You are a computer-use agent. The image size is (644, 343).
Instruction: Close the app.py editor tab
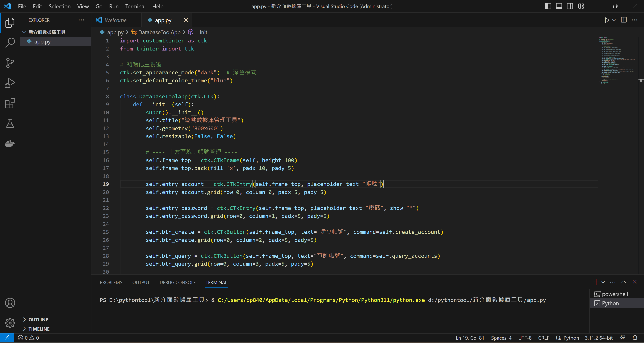pyautogui.click(x=186, y=20)
